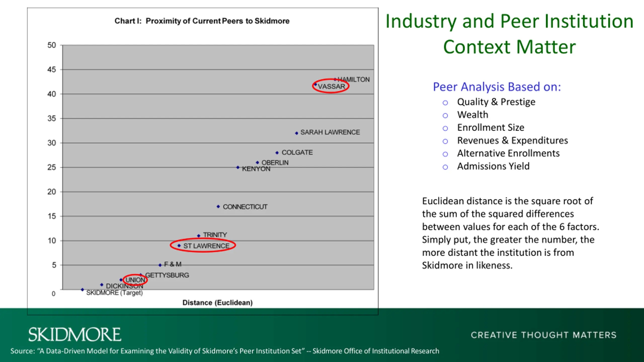The height and width of the screenshot is (362, 644).
Task: Click the UNION data label
Action: click(135, 280)
